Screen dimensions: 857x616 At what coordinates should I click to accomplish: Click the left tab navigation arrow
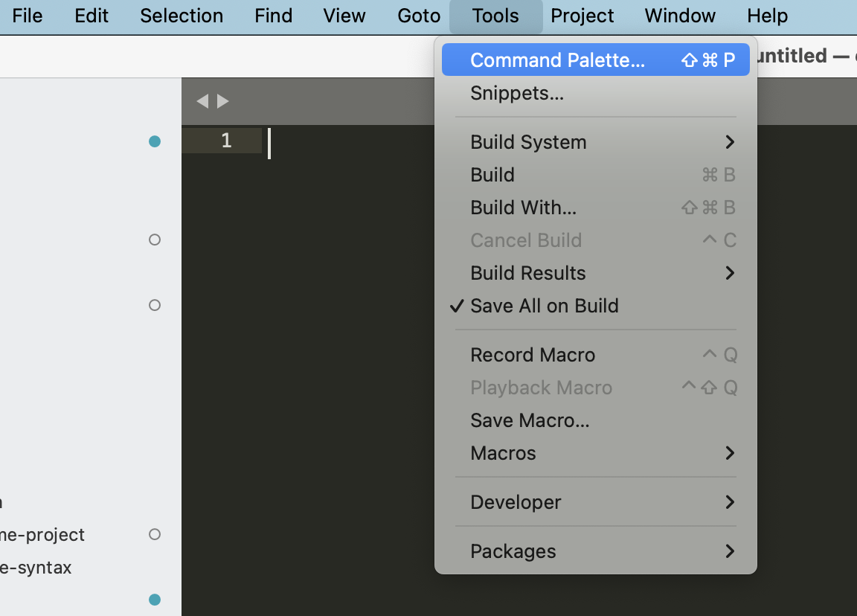pos(202,101)
